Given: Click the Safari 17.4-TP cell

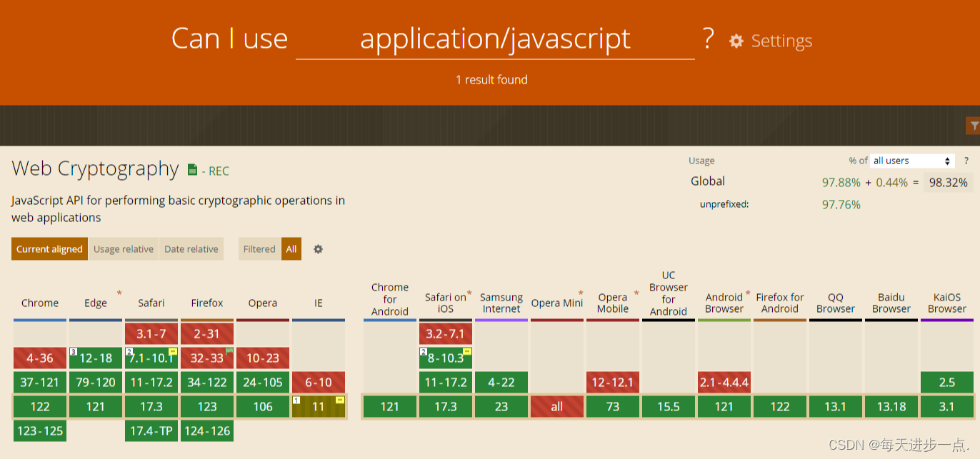Looking at the screenshot, I should (x=151, y=430).
